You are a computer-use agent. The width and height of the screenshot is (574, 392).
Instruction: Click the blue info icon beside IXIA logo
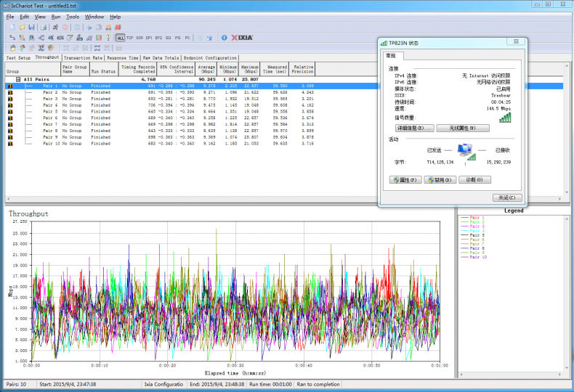click(224, 37)
